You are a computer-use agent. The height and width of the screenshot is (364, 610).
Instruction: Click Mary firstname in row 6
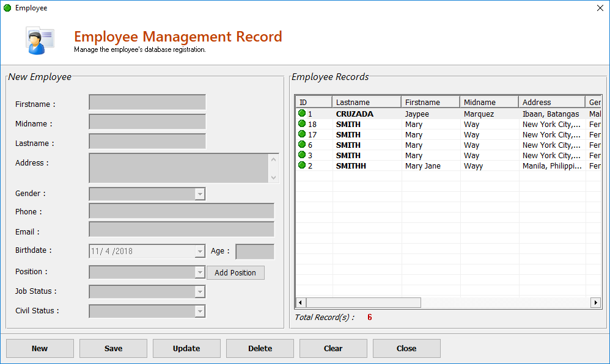[x=414, y=145]
